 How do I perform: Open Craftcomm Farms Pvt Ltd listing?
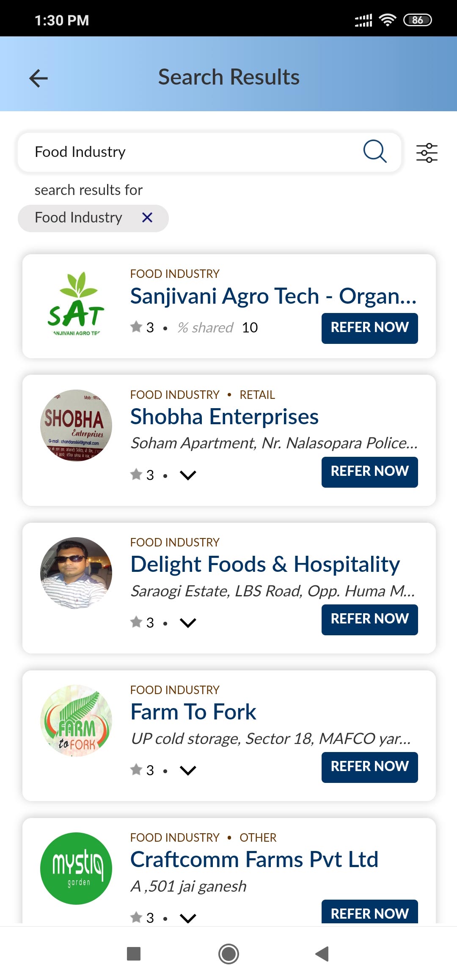tap(254, 860)
